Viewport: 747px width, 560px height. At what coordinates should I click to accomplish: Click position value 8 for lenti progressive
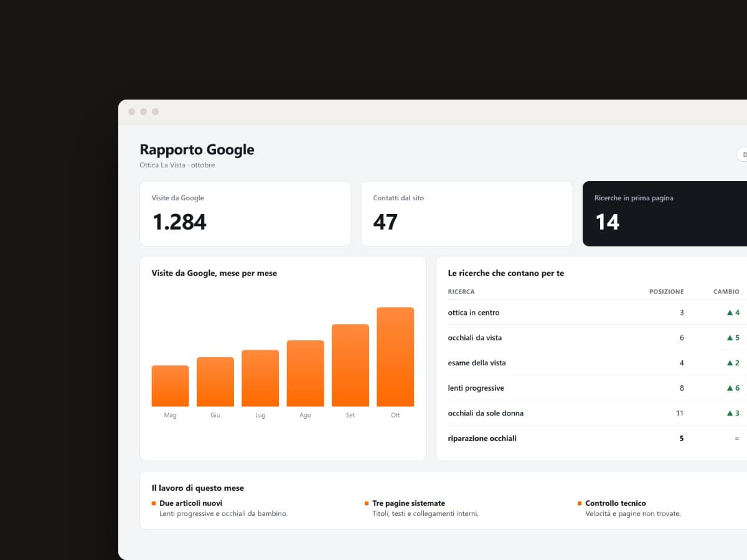(x=682, y=388)
